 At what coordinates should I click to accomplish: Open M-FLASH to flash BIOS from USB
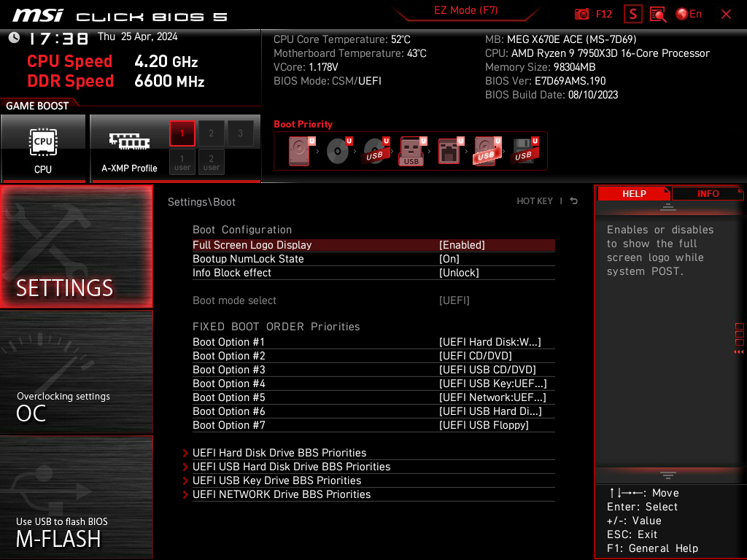click(x=76, y=497)
